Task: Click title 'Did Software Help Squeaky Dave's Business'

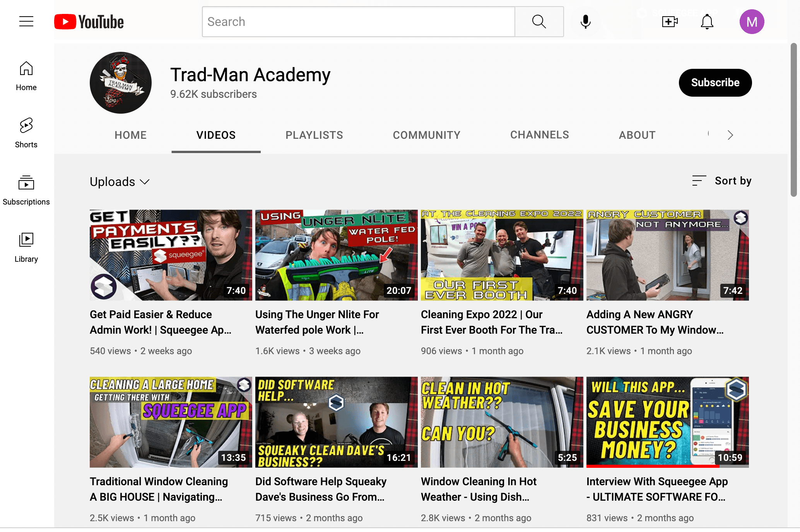Action: [321, 489]
